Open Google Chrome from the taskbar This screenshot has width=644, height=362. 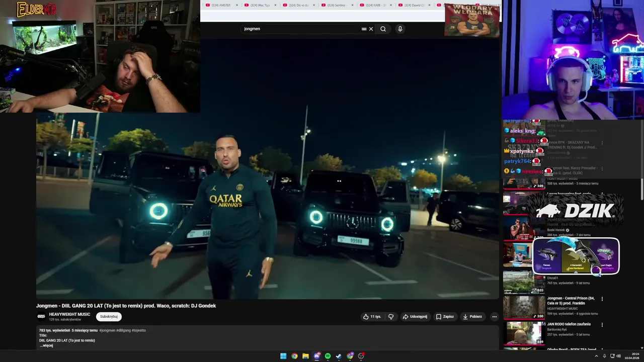pos(294,356)
